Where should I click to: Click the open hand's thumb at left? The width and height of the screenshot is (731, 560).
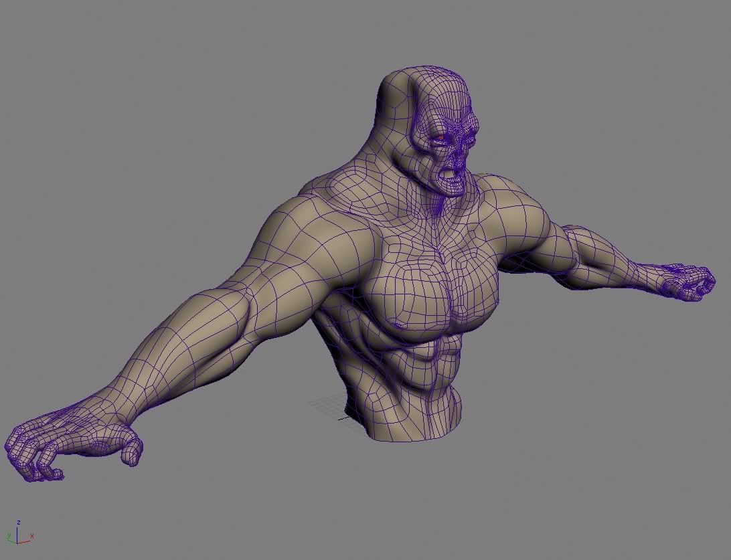(132, 450)
